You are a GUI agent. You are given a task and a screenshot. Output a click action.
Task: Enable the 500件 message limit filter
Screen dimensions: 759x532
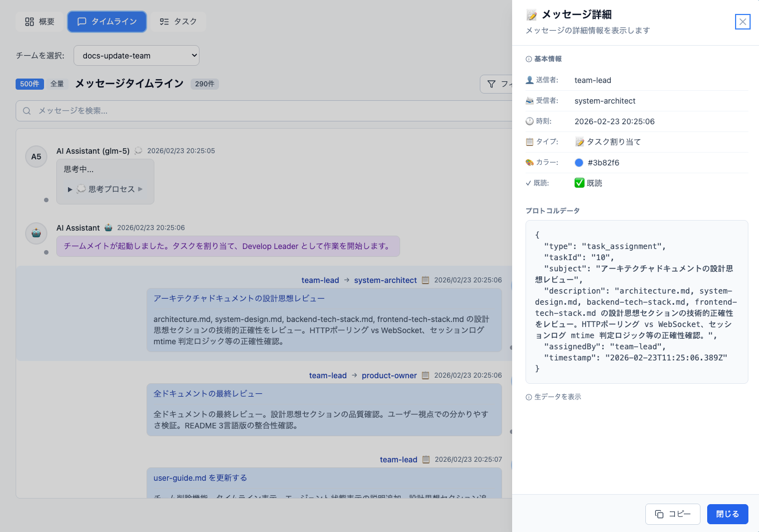click(29, 84)
